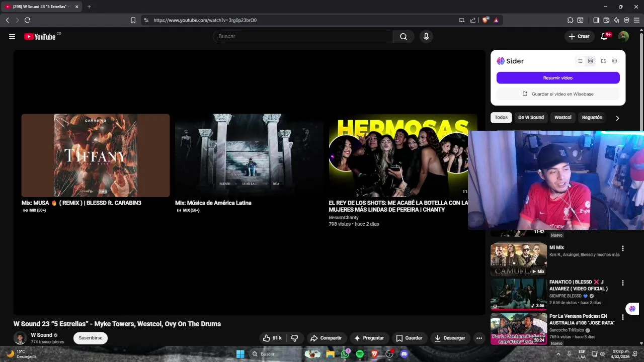
Task: Open W Sound channel avatar
Action: 20,338
